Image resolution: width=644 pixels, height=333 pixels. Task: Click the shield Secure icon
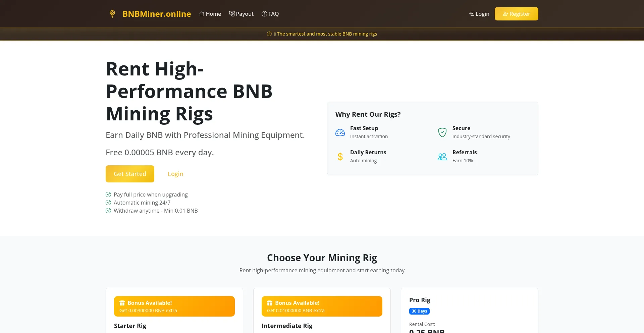click(x=442, y=132)
